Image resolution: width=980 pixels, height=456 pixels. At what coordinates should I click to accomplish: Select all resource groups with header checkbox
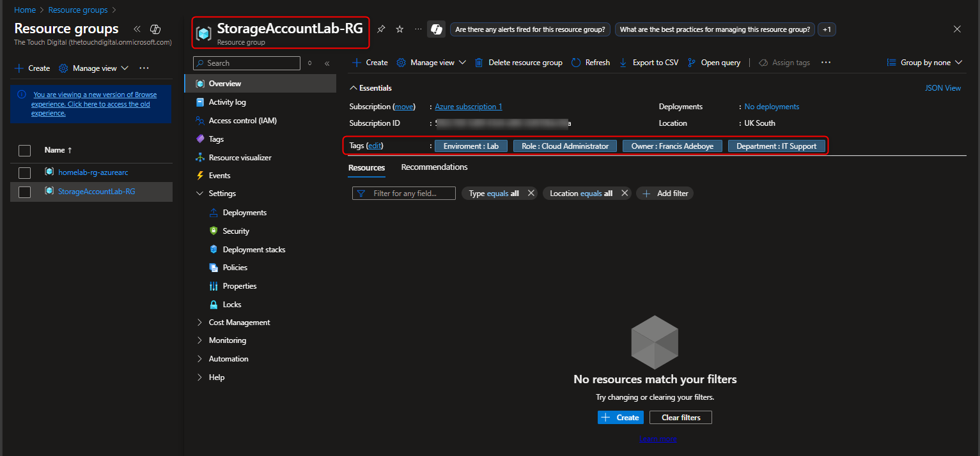24,150
